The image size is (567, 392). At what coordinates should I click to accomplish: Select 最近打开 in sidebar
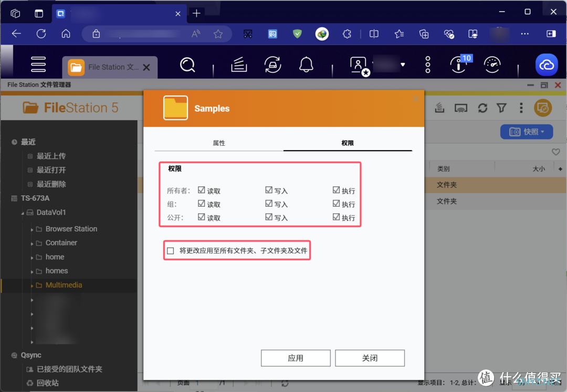(51, 170)
